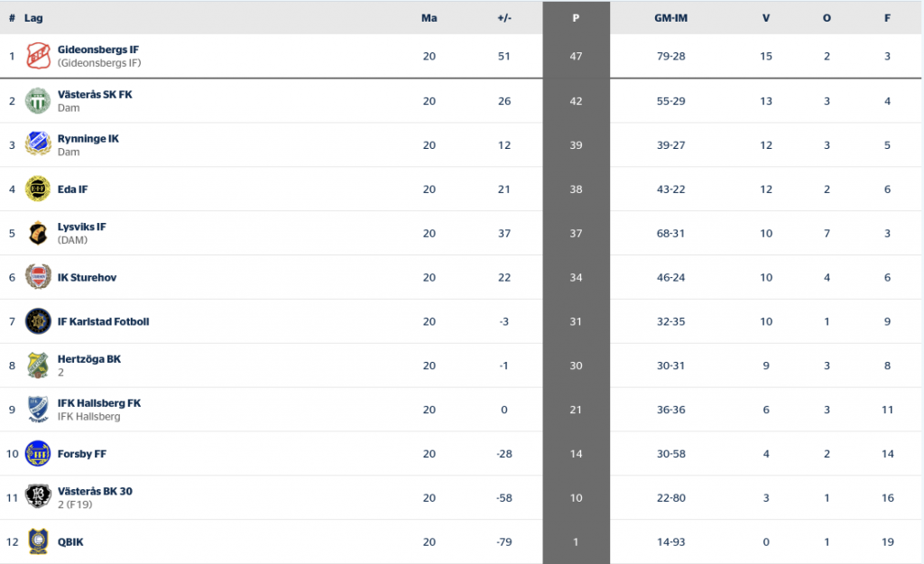Screen dimensions: 924x564
Task: Click the Västerås BK 30 emblem
Action: click(38, 497)
